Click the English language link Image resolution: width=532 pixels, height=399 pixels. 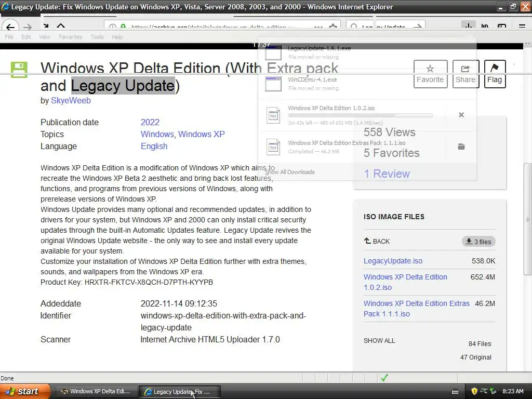[x=154, y=146]
